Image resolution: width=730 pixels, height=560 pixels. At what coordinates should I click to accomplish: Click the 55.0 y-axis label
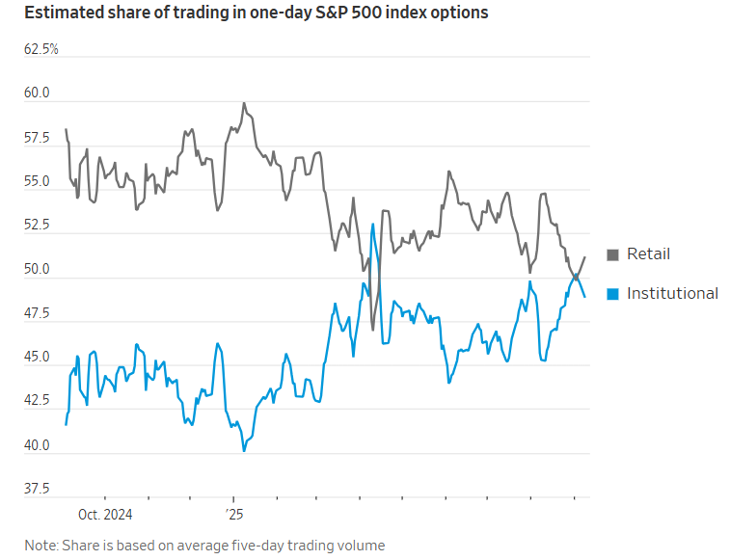pos(37,181)
